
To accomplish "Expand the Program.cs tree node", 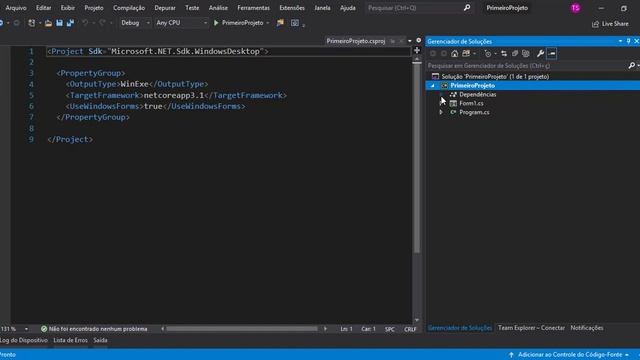I will click(441, 112).
